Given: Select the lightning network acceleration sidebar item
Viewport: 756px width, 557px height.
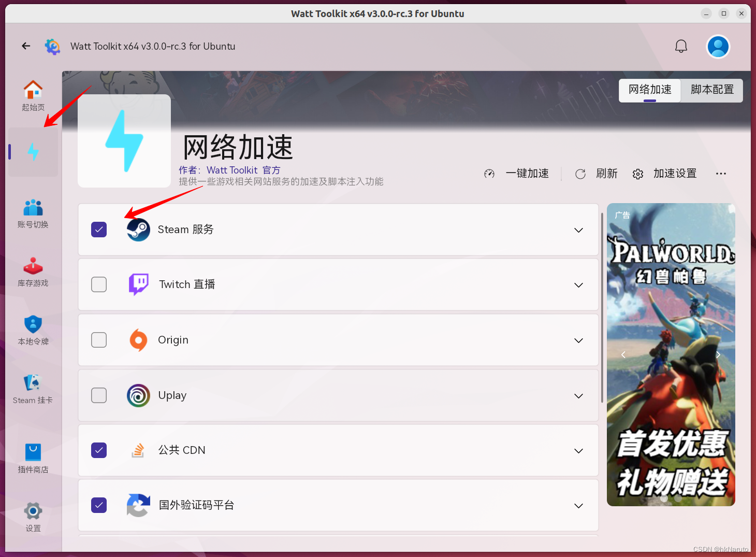Looking at the screenshot, I should pyautogui.click(x=33, y=152).
